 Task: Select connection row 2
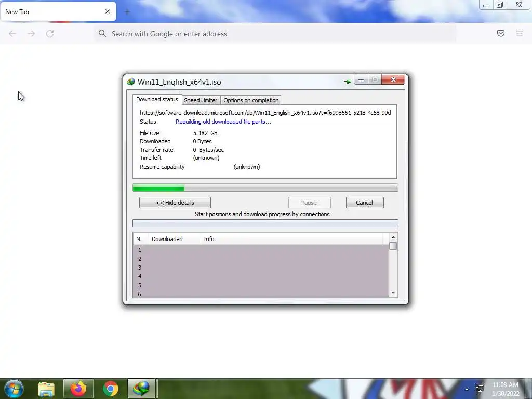point(261,259)
